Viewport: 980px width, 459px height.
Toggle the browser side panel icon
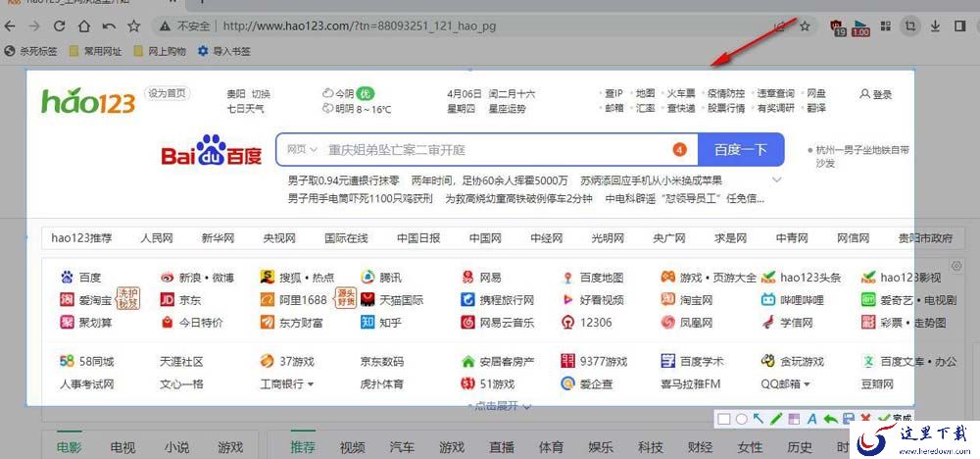pos(960,25)
